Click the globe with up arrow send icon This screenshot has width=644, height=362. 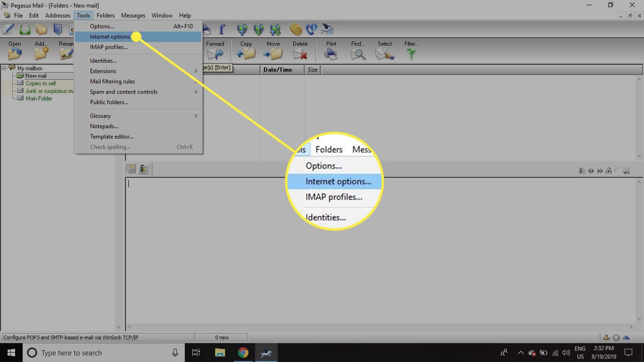(242, 29)
